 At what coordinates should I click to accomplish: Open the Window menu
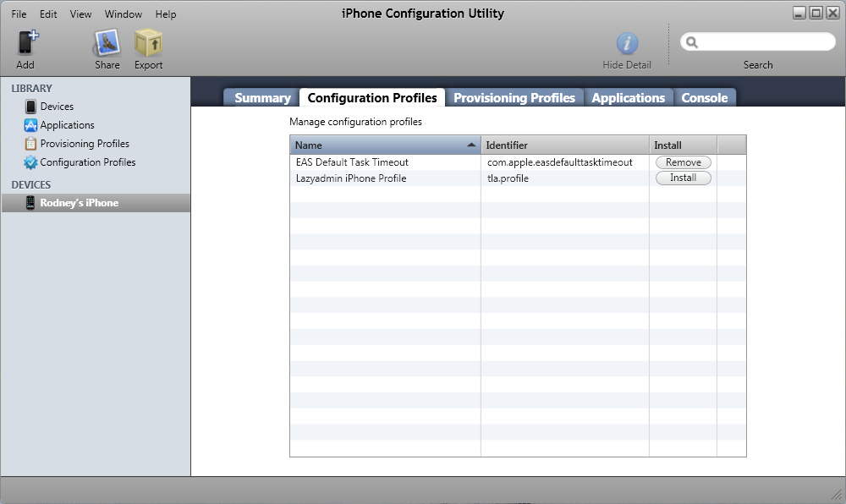[124, 14]
